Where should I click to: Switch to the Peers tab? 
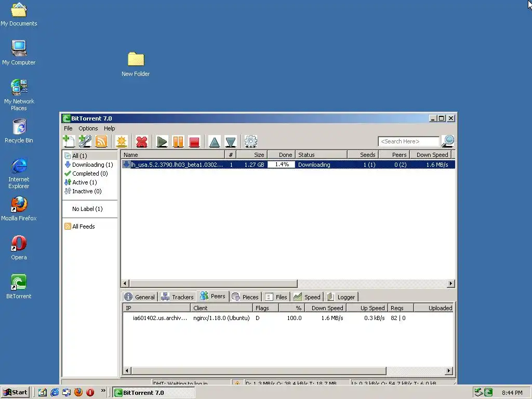[x=212, y=296]
